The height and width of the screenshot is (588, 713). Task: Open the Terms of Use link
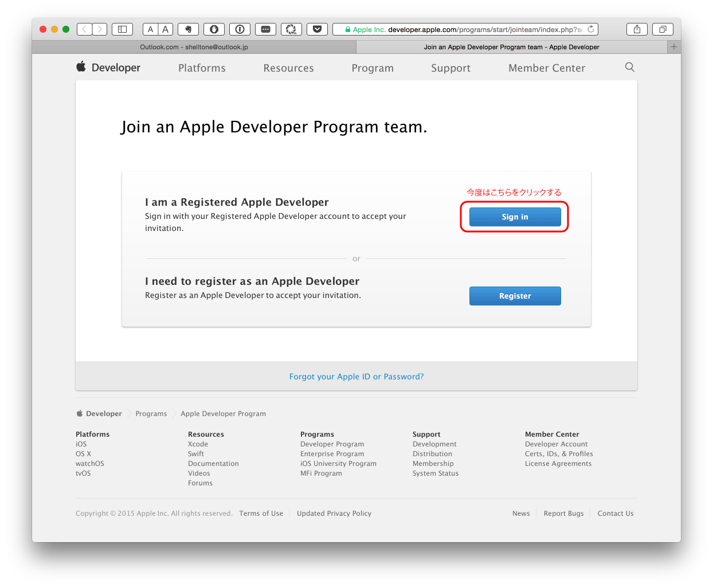[261, 513]
